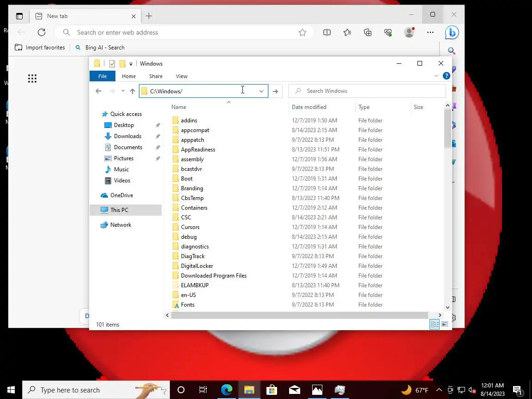532x399 pixels.
Task: Expand the Explorer ribbon chevron
Action: coord(436,76)
